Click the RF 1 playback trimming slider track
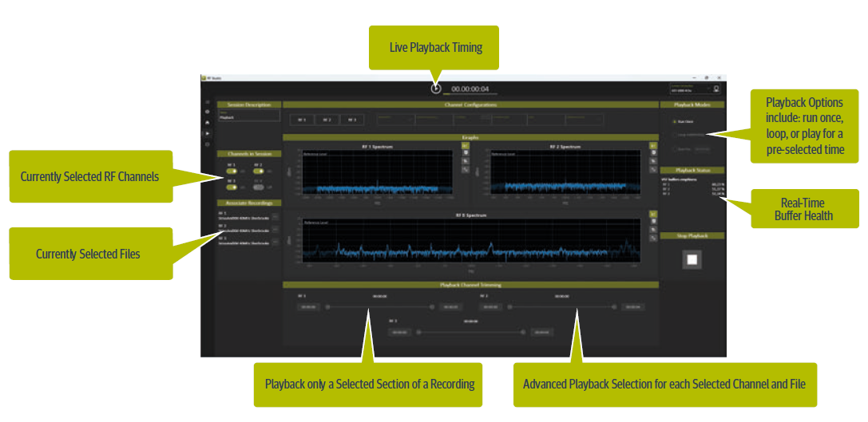 coord(380,306)
